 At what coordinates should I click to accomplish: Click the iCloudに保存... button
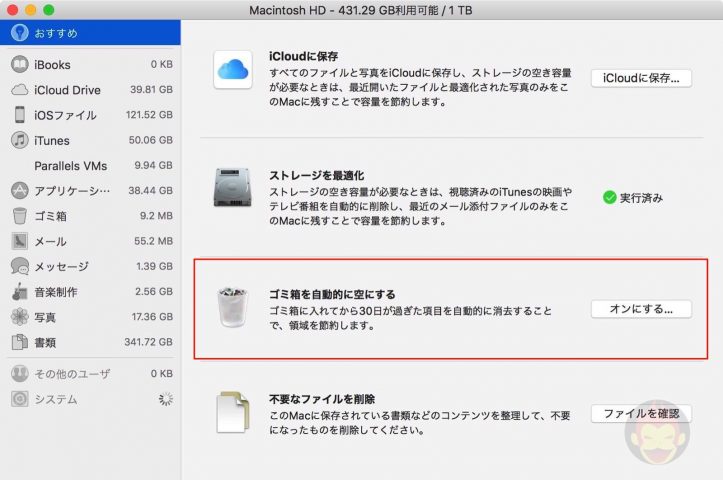[641, 78]
